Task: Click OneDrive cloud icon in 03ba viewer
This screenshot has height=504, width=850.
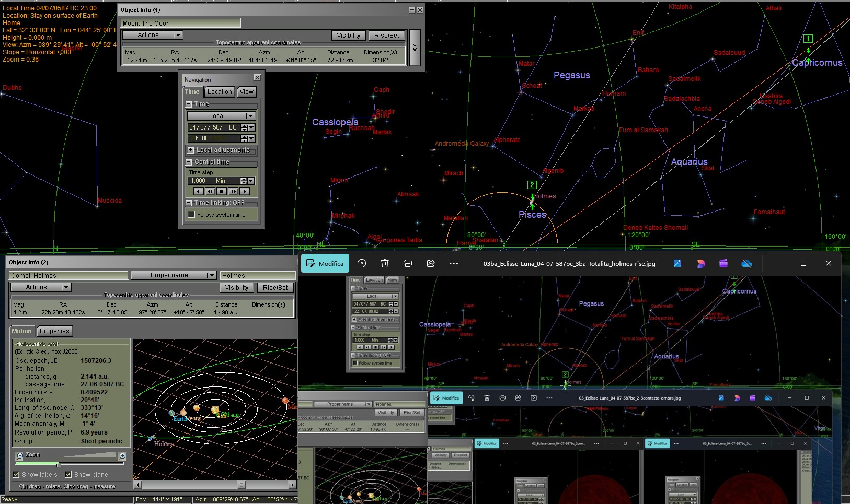Action: (x=747, y=264)
